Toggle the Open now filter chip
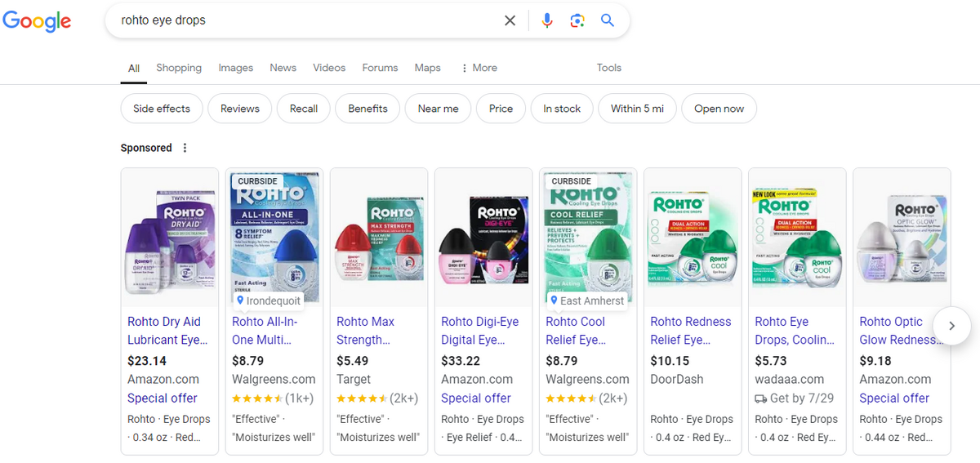The width and height of the screenshot is (980, 463). [x=719, y=109]
